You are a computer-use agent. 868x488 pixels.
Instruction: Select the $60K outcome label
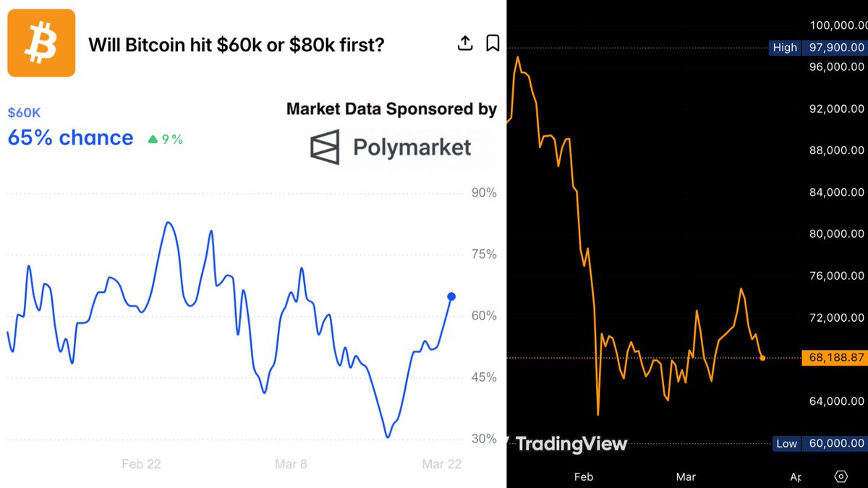tap(24, 113)
